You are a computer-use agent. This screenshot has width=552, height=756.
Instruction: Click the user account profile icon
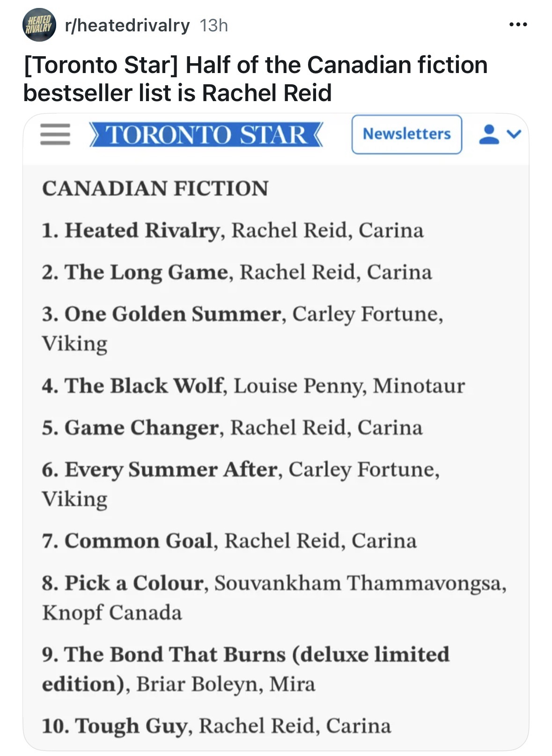click(x=488, y=134)
